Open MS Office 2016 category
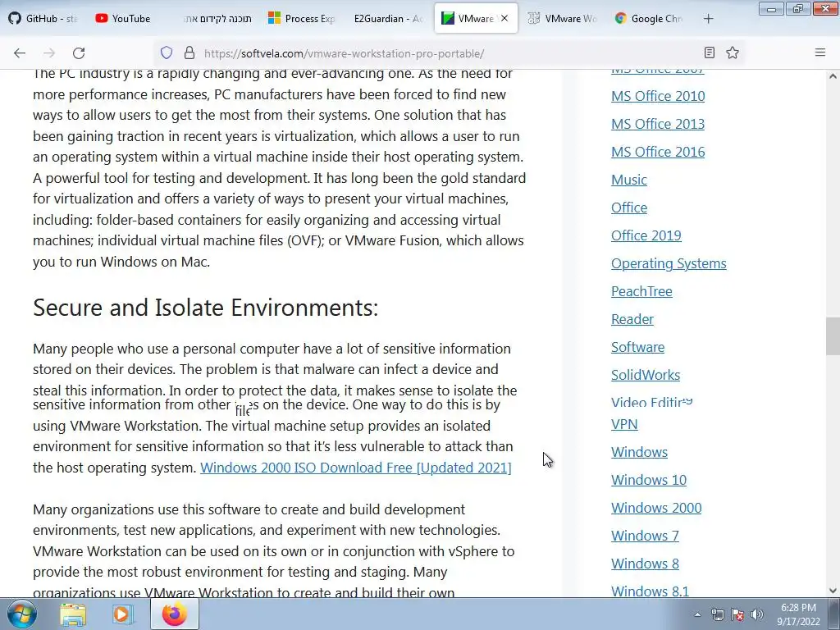 658,152
